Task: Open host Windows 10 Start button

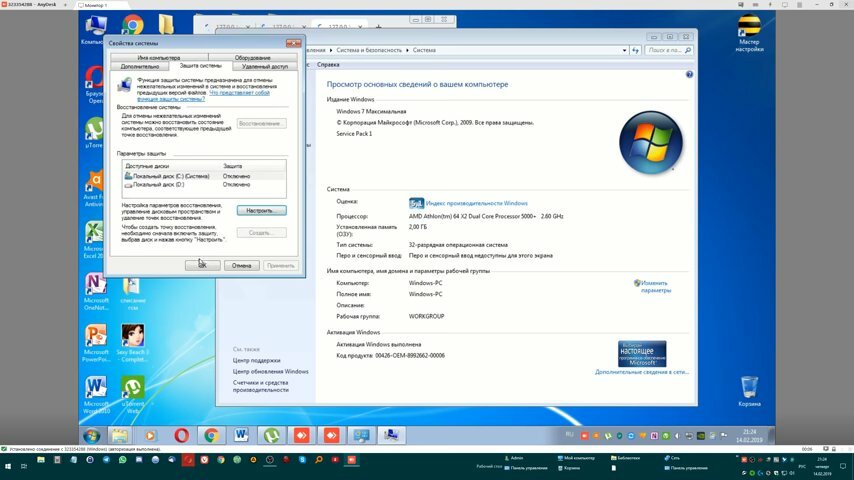Action: pyautogui.click(x=8, y=466)
